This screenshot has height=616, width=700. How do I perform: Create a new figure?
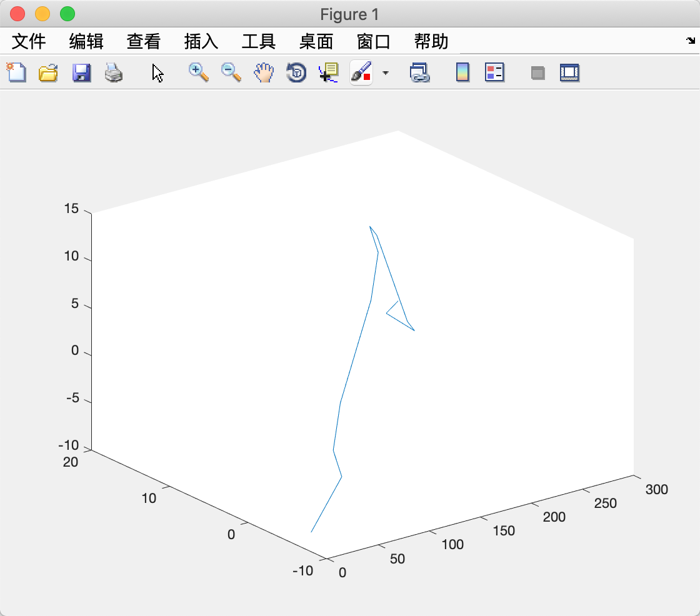[x=16, y=72]
